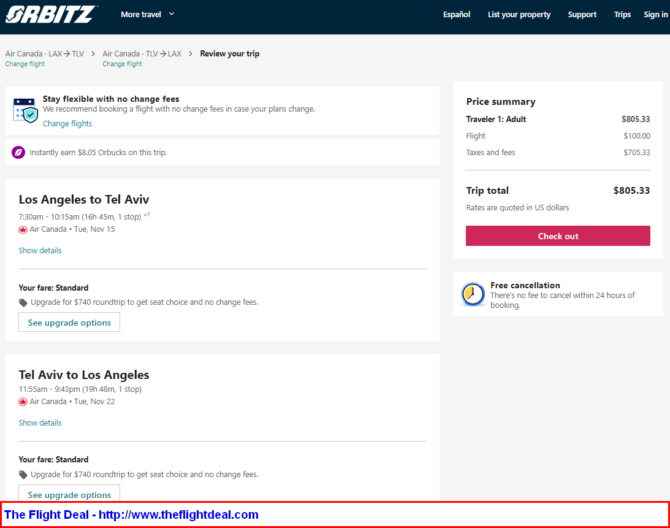Click the Los Angeles to Tel Aviv heading
Viewport: 670px width, 528px height.
point(84,199)
